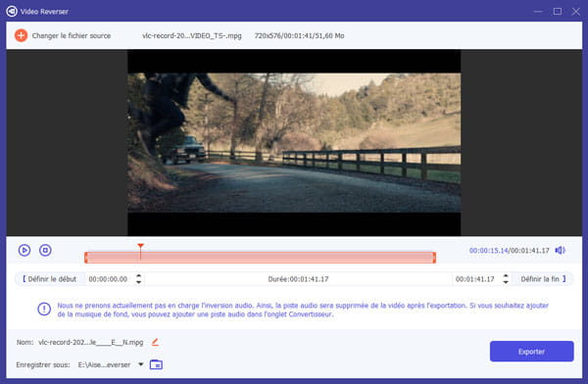Edit output name with the pencil icon

[155, 342]
